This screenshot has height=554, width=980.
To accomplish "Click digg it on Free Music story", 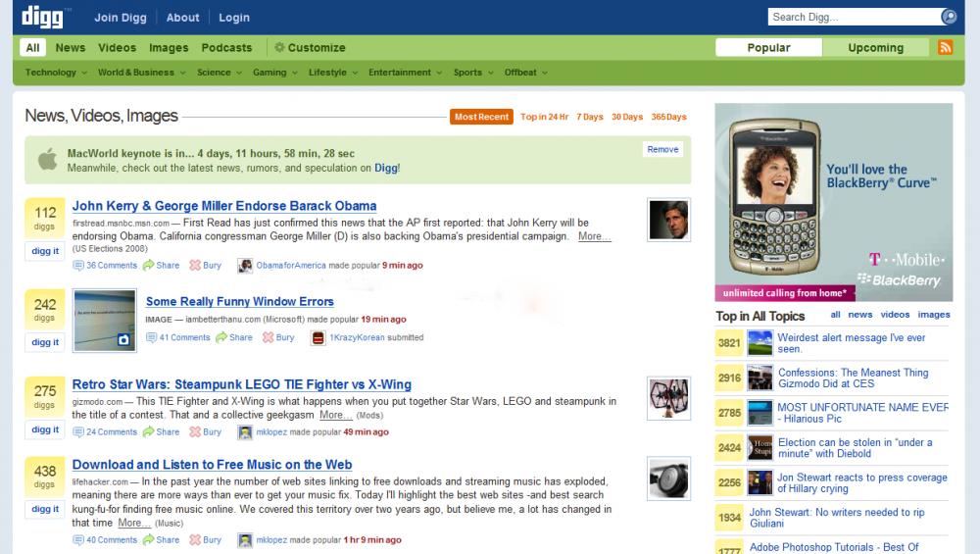I will 45,509.
